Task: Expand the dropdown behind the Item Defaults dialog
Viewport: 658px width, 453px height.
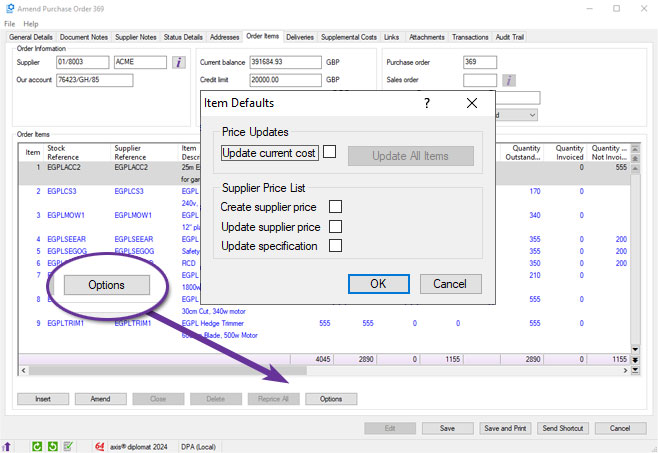Action: pos(532,115)
